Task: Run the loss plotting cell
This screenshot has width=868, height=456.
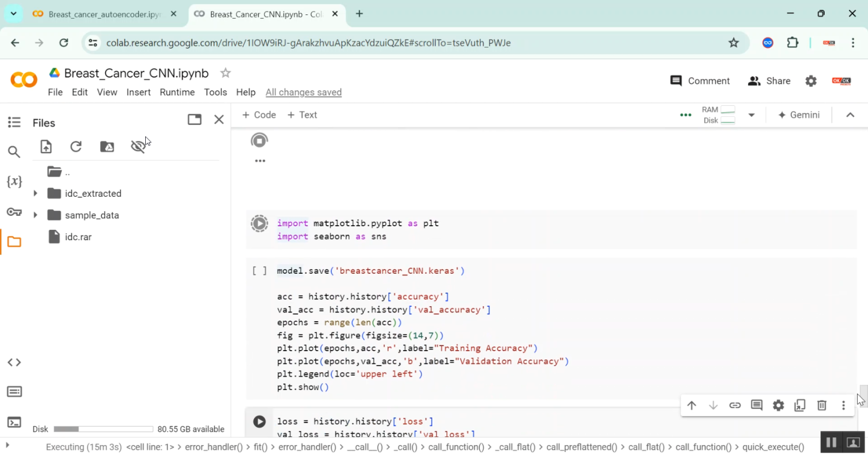Action: [x=259, y=422]
